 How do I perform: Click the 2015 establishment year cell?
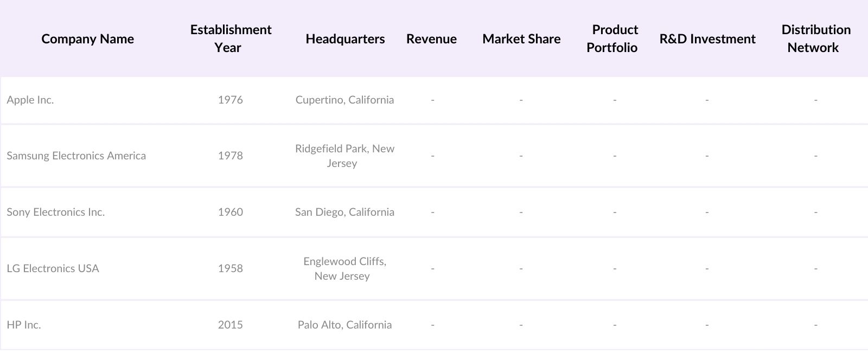tap(231, 325)
